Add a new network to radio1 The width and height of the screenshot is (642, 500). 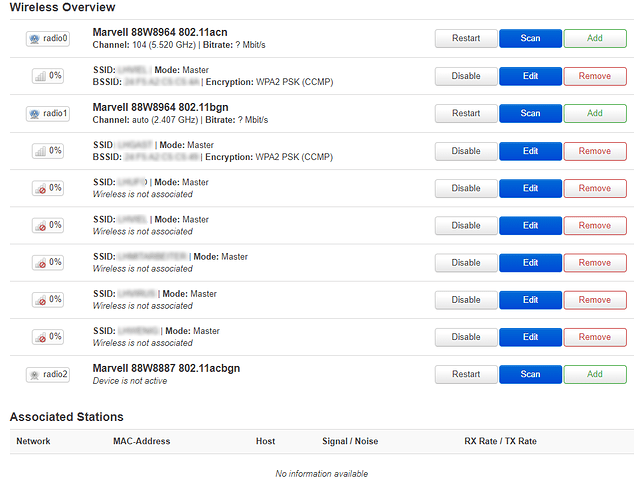[x=595, y=113]
